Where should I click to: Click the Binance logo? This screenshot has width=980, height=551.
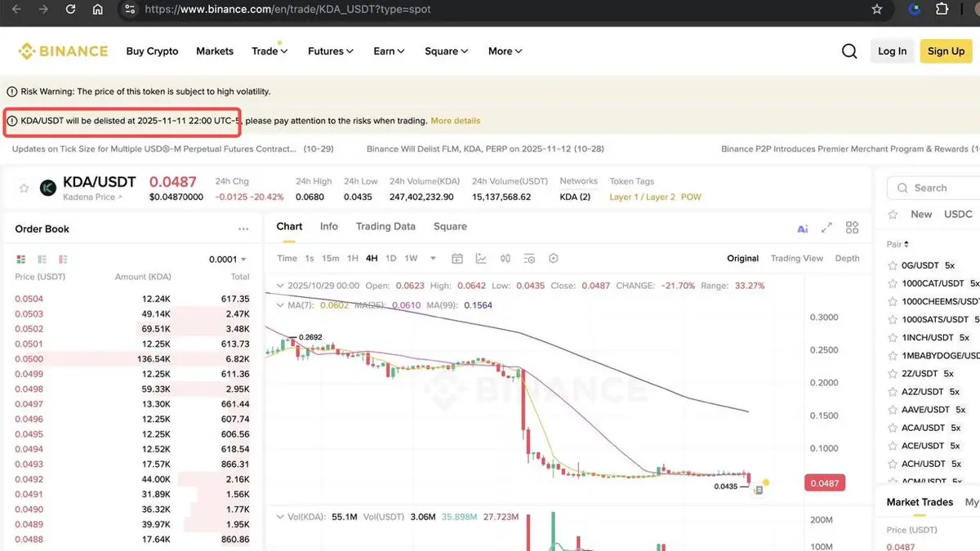(x=63, y=51)
